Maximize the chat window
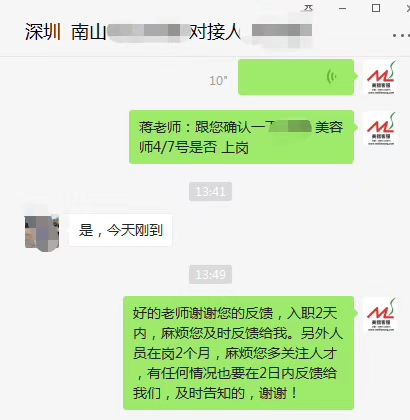Viewport: 410px width, 420px height. 376,8
